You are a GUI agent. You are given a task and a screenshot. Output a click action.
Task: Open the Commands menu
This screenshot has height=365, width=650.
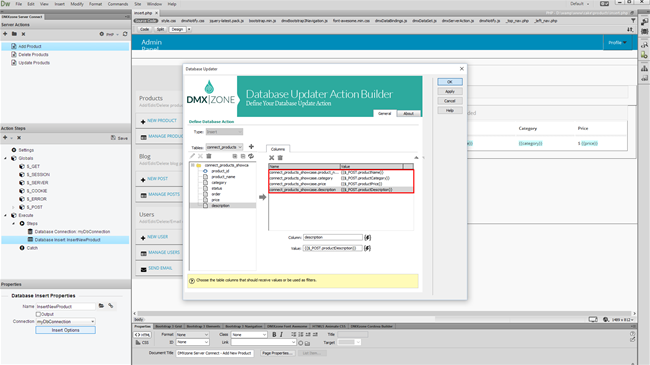(x=118, y=4)
